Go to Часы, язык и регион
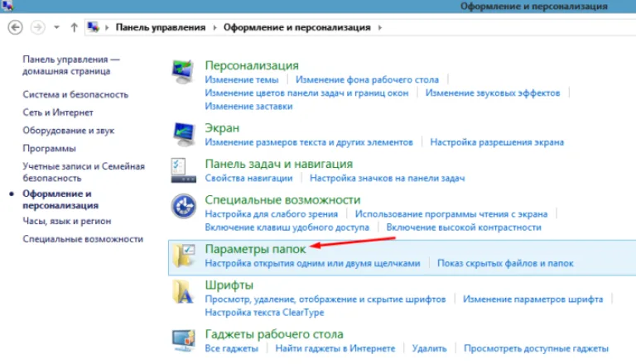 67,221
